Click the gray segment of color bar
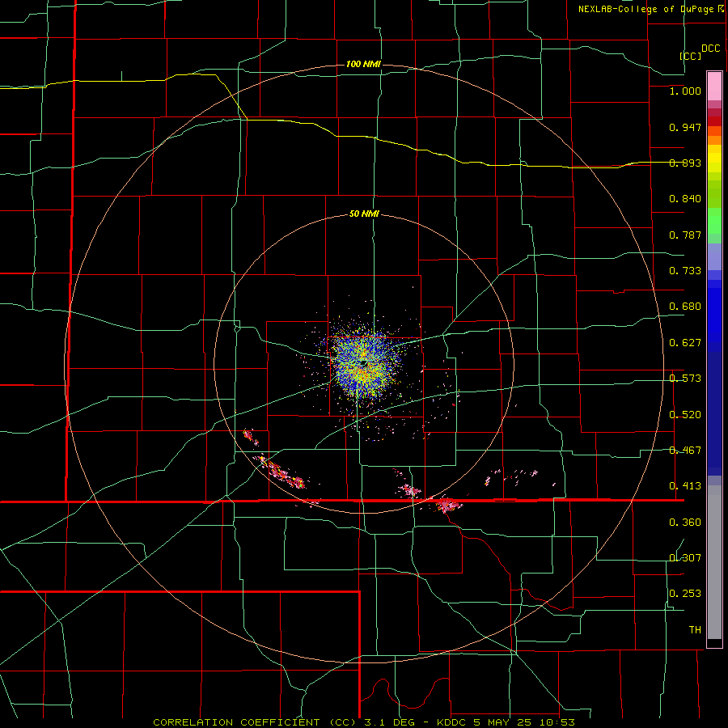The image size is (728, 728). click(714, 562)
